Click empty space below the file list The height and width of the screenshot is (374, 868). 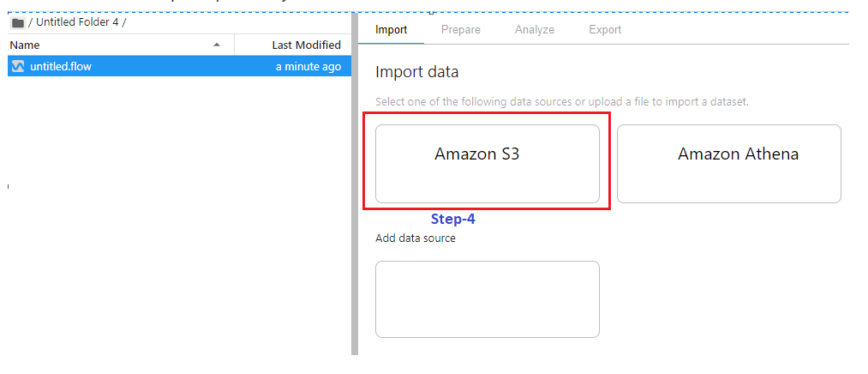[179, 216]
